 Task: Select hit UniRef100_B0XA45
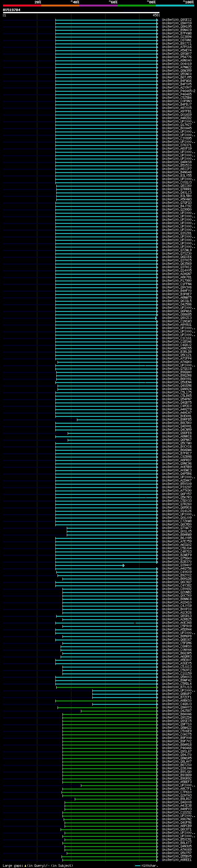177,128
